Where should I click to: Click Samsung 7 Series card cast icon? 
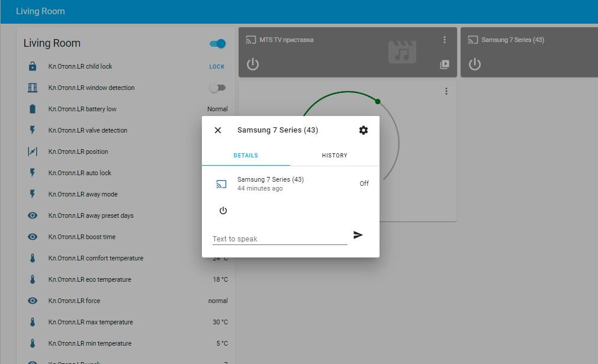coord(473,40)
